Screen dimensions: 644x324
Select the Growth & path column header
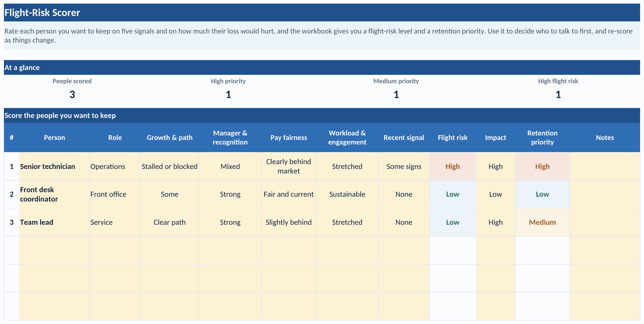point(169,138)
